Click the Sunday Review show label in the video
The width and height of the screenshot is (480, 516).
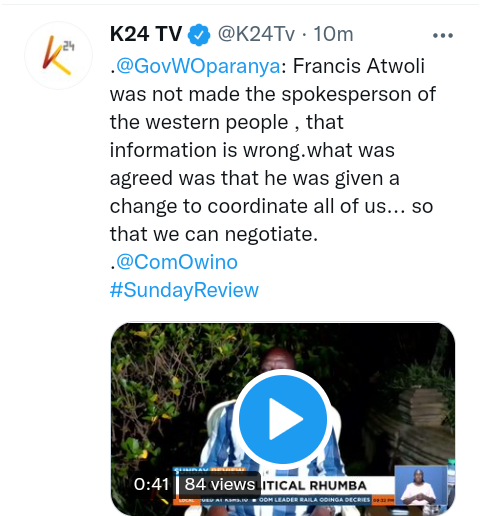click(209, 471)
